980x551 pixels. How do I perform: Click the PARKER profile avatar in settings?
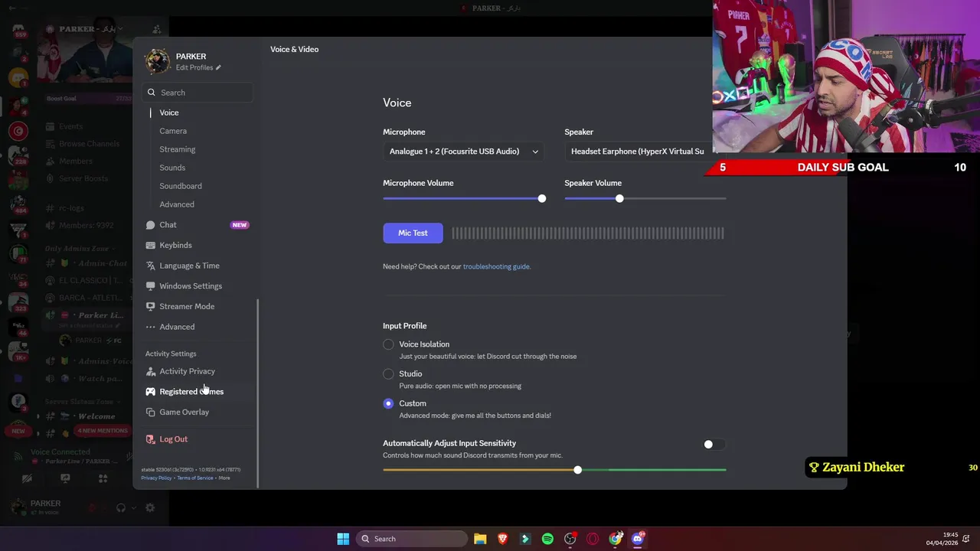(158, 61)
